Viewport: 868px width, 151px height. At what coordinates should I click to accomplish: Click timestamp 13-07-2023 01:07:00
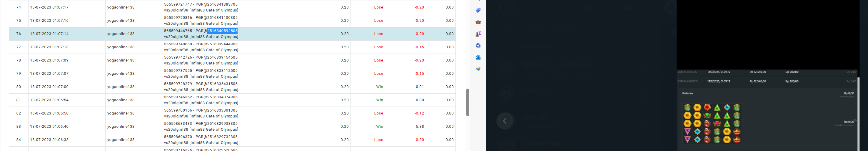(49, 87)
